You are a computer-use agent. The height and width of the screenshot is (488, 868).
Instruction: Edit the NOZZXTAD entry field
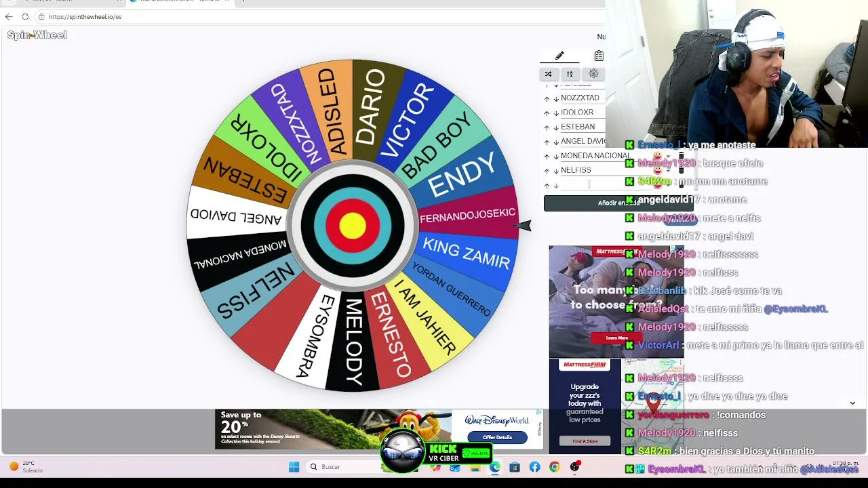coord(583,98)
